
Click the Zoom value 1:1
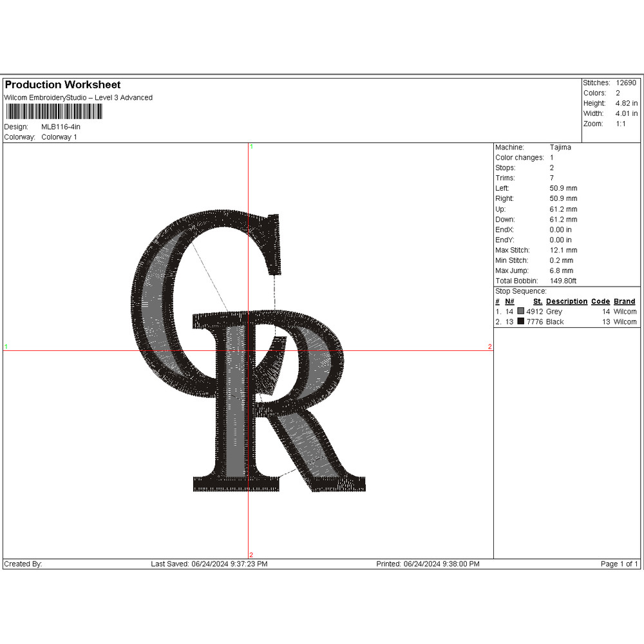coord(620,124)
